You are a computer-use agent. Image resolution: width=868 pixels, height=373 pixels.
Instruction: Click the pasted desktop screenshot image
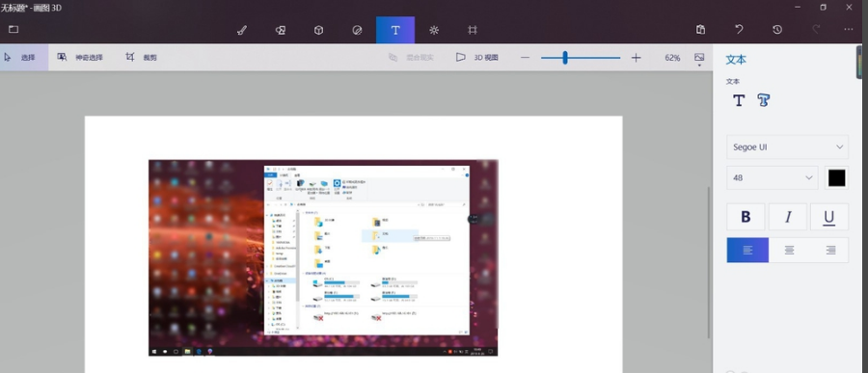point(323,258)
